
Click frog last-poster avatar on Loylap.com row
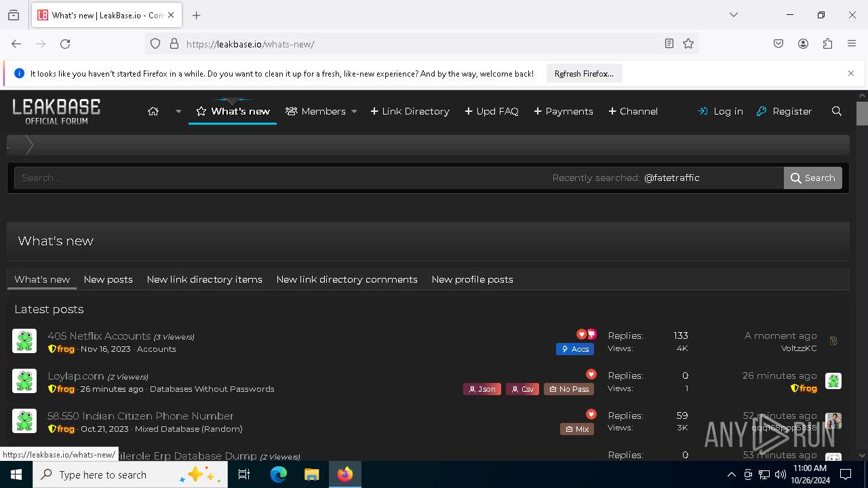click(x=833, y=381)
